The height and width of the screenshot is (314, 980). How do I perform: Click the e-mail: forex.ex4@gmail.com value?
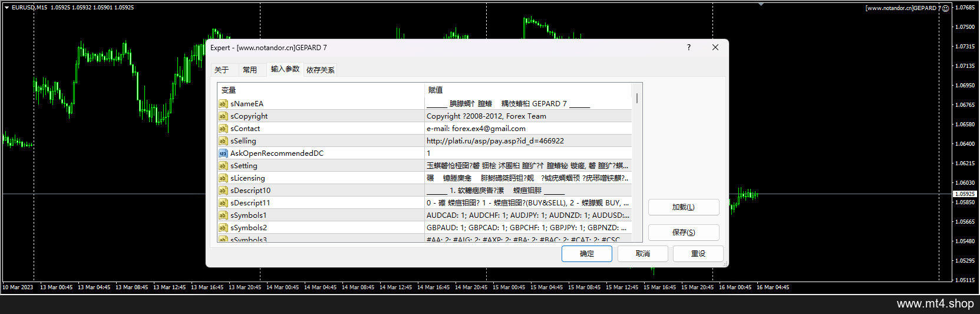pyautogui.click(x=476, y=129)
